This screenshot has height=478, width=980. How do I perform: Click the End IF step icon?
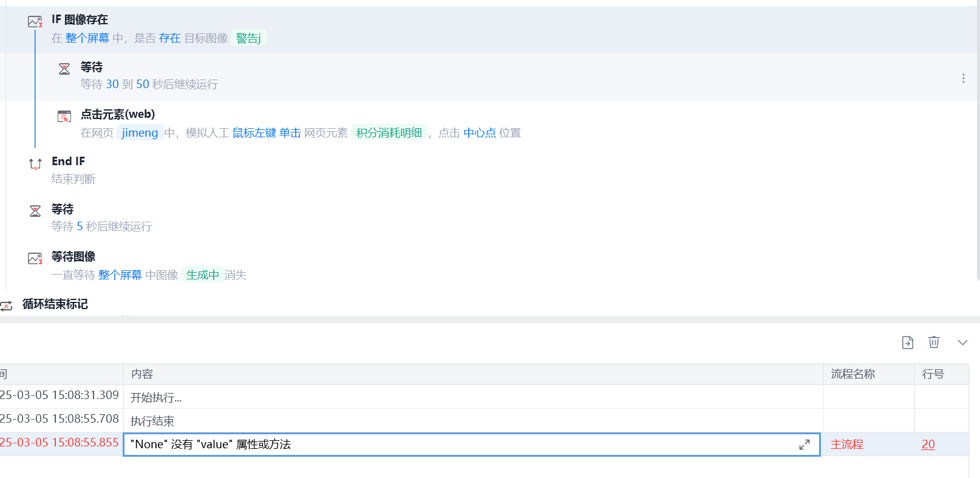35,164
